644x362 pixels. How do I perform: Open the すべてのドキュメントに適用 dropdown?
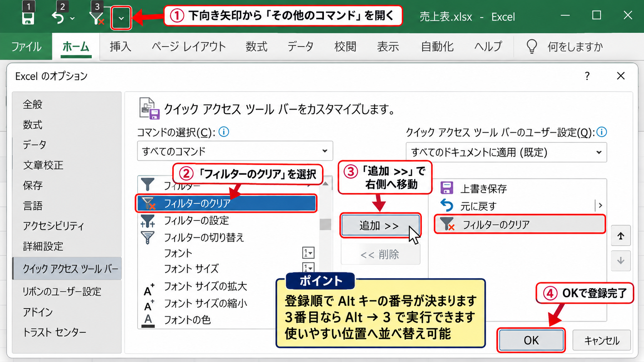pyautogui.click(x=506, y=152)
